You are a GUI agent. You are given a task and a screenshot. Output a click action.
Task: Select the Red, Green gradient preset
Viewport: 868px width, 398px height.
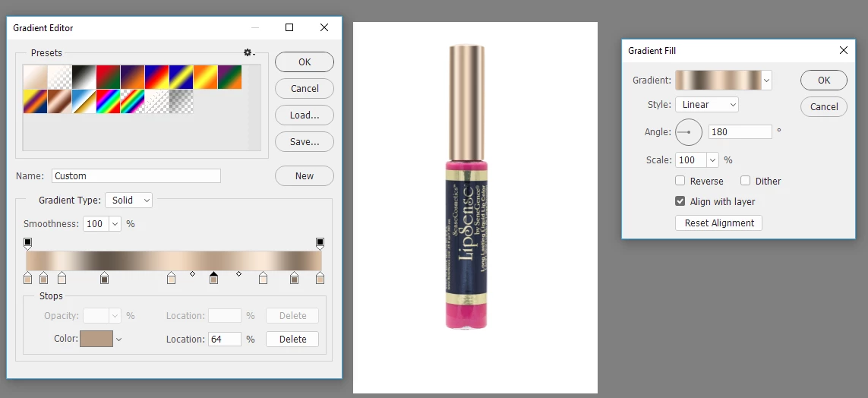coord(108,77)
